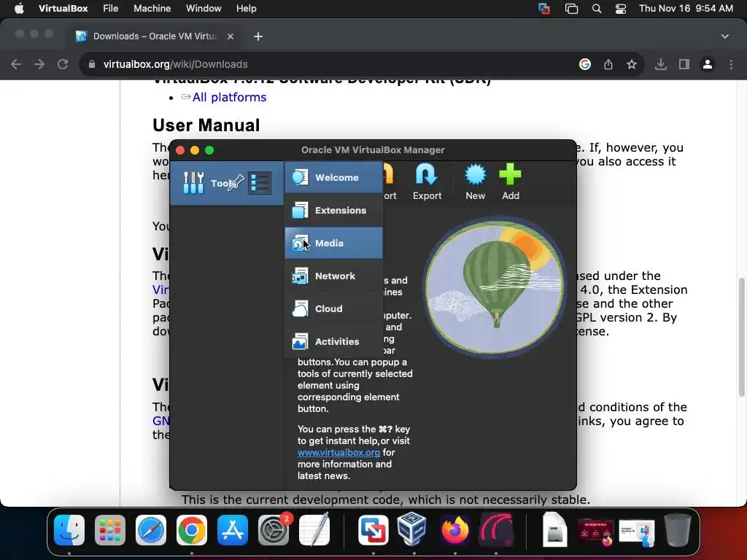Viewport: 747px width, 560px height.
Task: Open the Parallels Desktop Dock icon
Action: (373, 529)
